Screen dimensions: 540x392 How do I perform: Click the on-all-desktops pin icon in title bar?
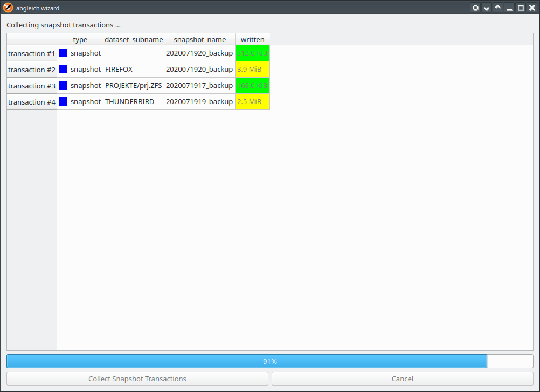tap(475, 8)
